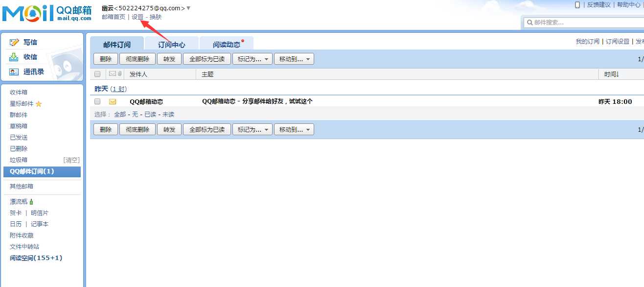The height and width of the screenshot is (287, 644).
Task: Click the top 转发 button
Action: 169,59
